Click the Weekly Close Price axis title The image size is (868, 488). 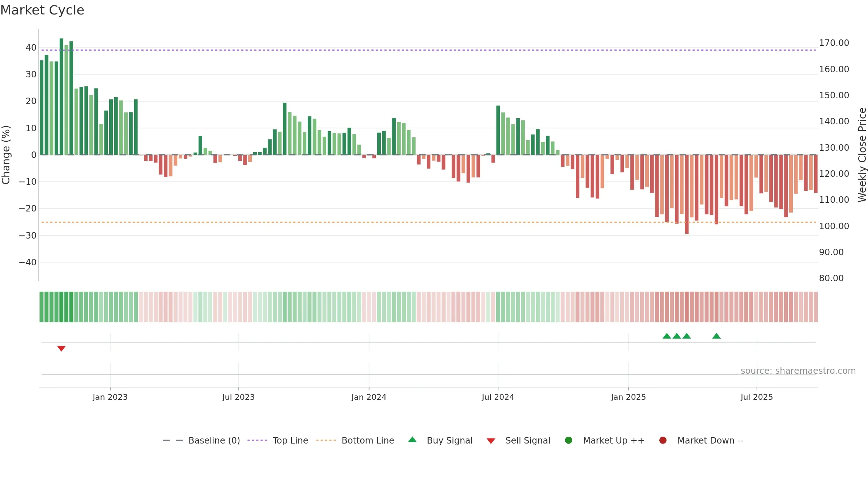[x=862, y=155]
